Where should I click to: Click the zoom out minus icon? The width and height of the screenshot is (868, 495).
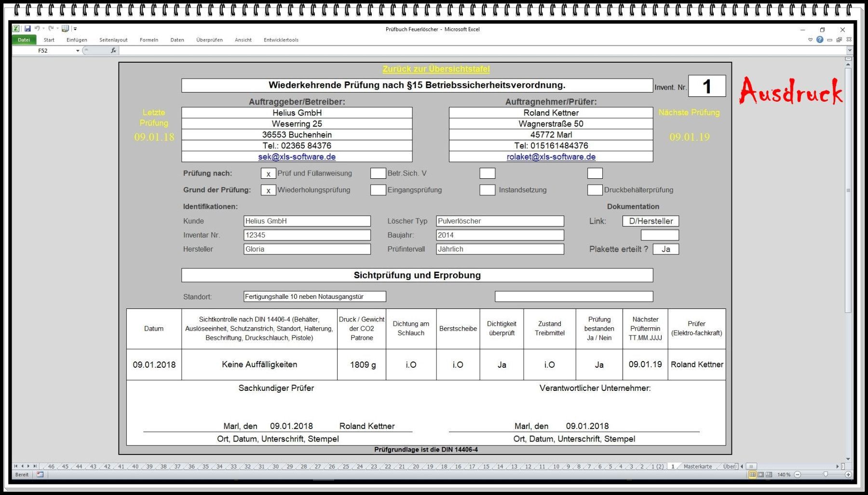click(798, 475)
